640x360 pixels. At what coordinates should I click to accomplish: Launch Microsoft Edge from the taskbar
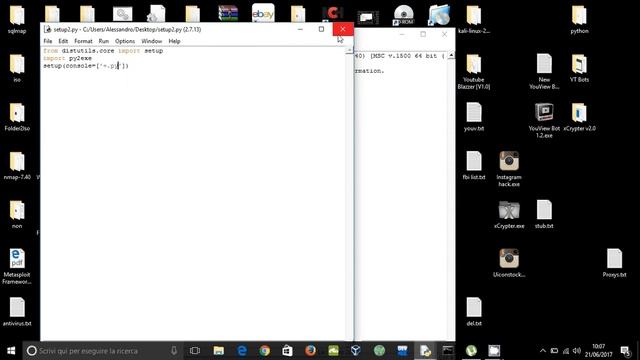click(x=242, y=351)
